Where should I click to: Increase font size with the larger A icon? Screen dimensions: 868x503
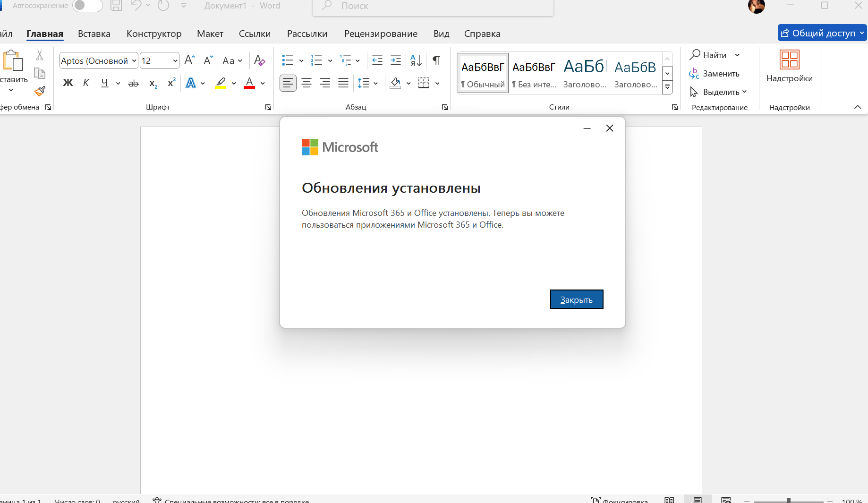(189, 60)
